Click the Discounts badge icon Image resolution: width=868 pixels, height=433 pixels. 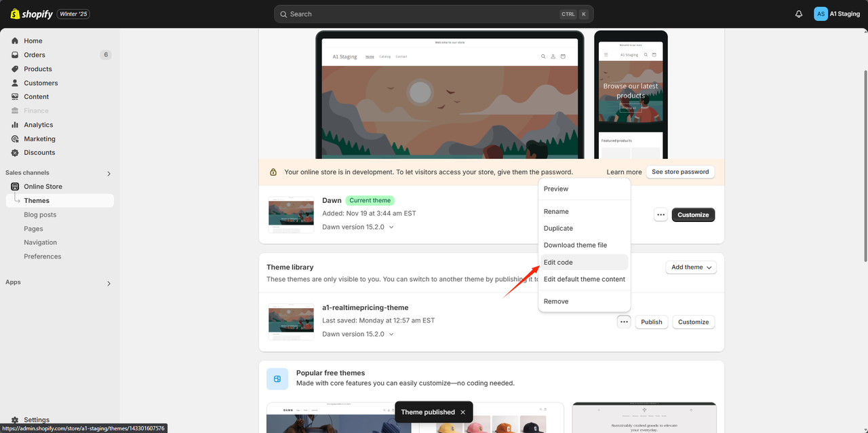point(15,153)
